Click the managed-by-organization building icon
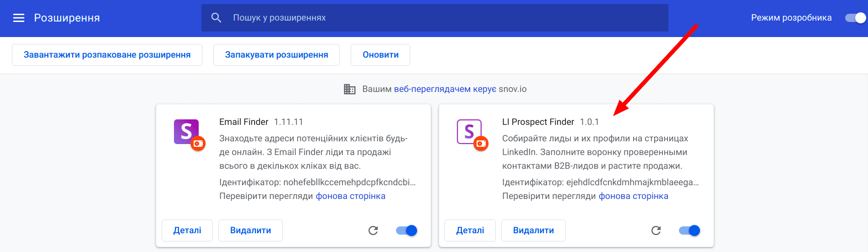This screenshot has width=868, height=252. pos(350,89)
